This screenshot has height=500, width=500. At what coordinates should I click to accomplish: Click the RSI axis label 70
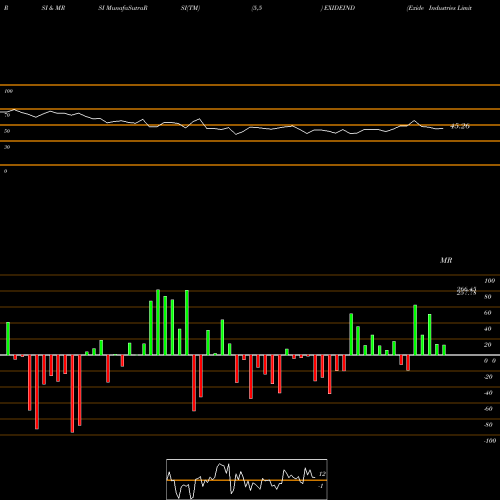pos(7,115)
